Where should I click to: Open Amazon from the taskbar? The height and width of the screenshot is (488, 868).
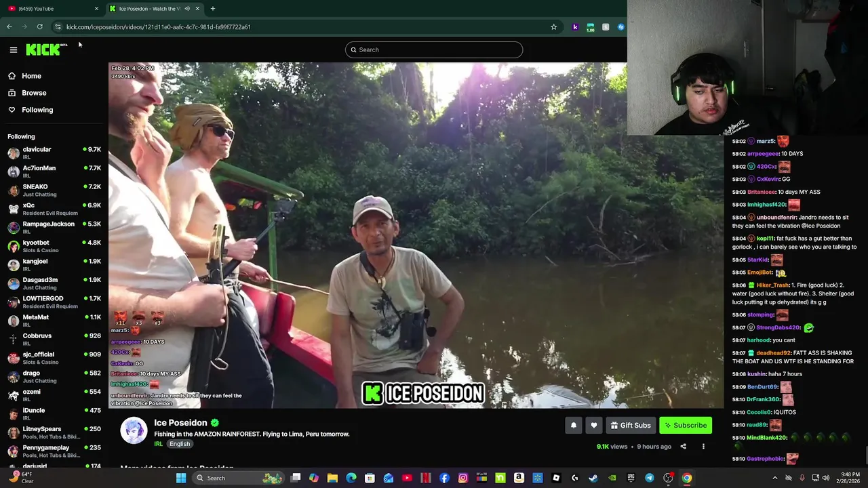click(x=519, y=478)
